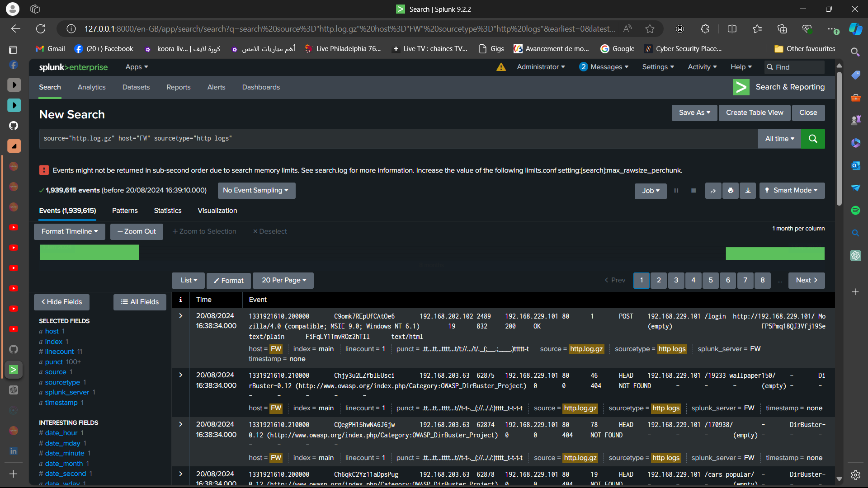Add page to favourites star icon
868x488 pixels.
tap(650, 29)
